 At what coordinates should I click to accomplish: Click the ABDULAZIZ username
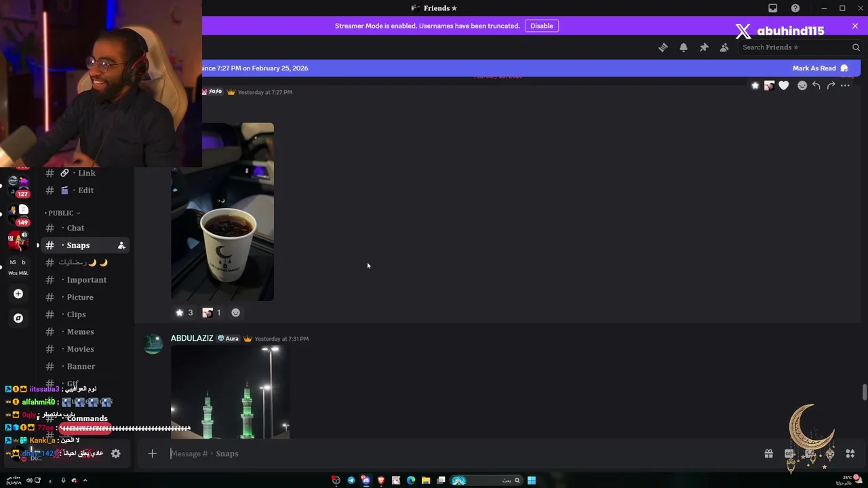coord(192,338)
